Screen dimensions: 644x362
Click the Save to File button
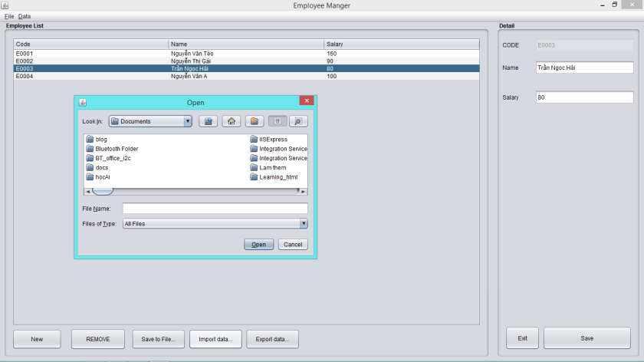(158, 339)
